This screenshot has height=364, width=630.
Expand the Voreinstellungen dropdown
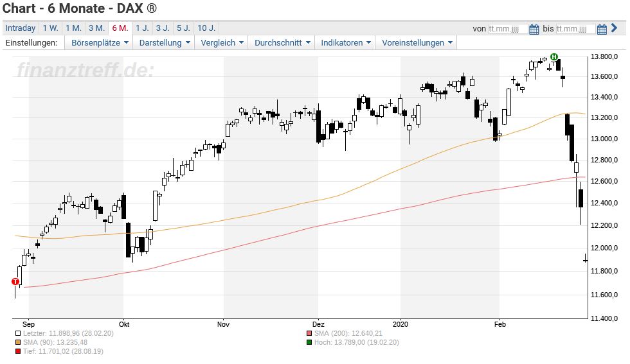click(417, 42)
